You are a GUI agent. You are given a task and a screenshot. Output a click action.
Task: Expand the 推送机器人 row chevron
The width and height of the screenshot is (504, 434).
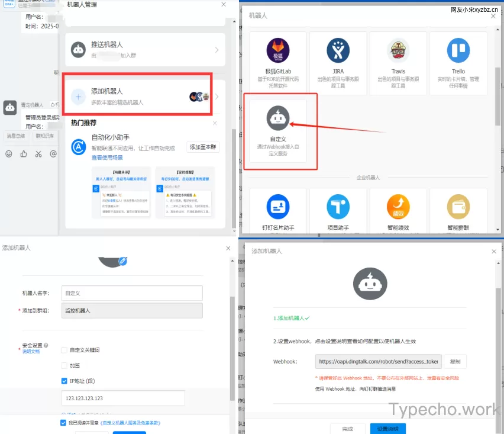217,50
